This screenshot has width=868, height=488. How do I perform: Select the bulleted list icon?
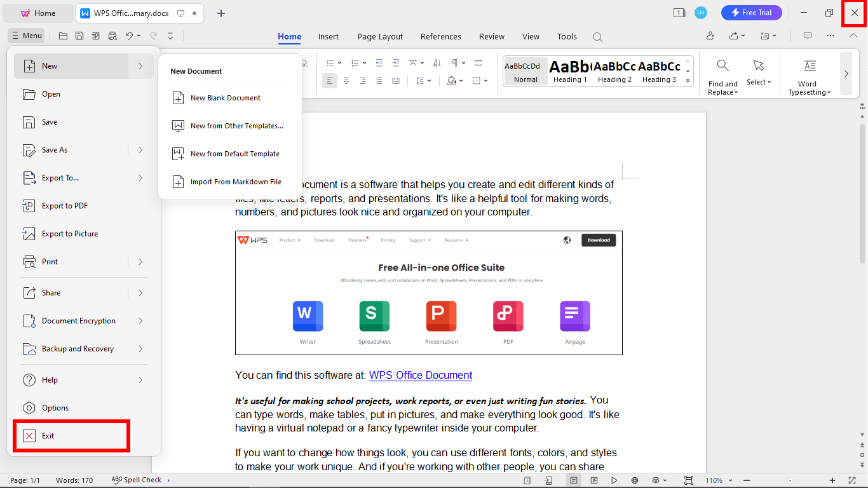pyautogui.click(x=329, y=62)
